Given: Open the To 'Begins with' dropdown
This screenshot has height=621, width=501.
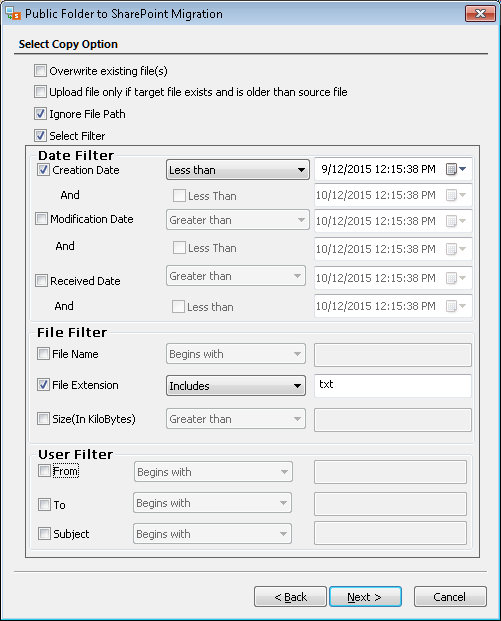Looking at the screenshot, I should (x=212, y=503).
